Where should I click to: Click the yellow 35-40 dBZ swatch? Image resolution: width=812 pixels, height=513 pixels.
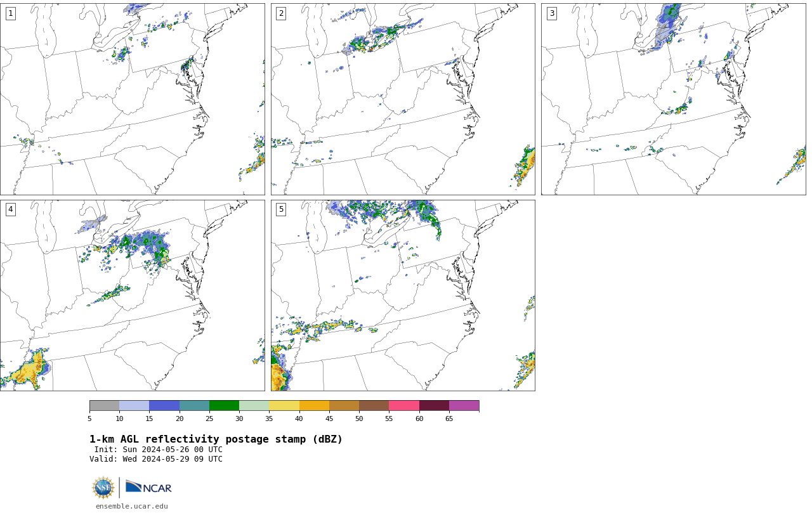[x=284, y=406]
